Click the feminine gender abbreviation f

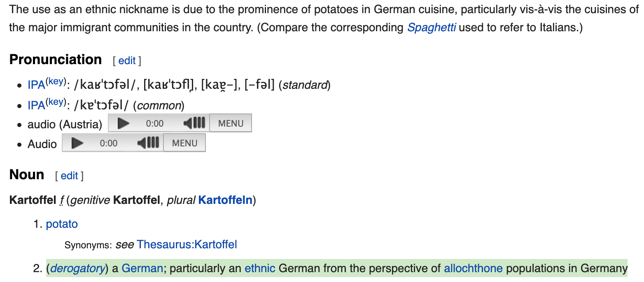(x=61, y=201)
